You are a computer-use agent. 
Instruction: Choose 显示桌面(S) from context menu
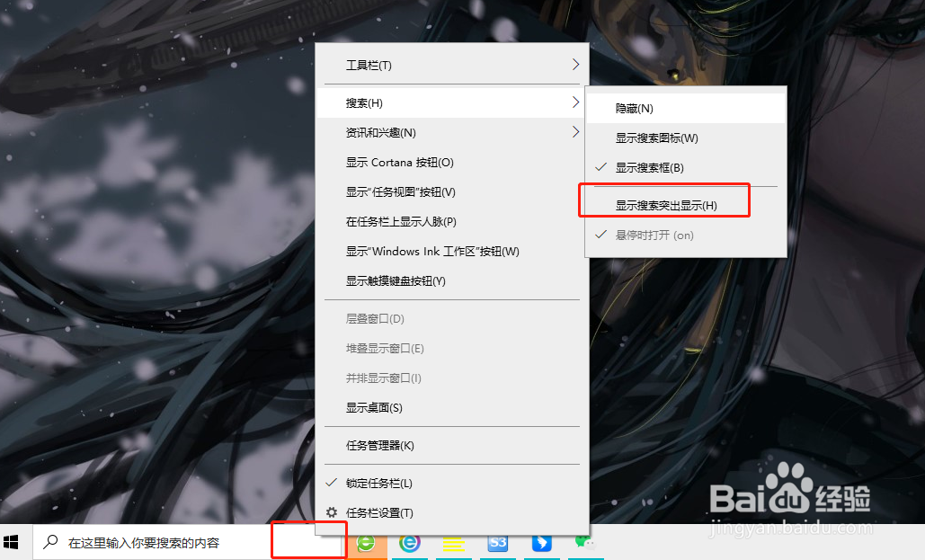coord(452,407)
